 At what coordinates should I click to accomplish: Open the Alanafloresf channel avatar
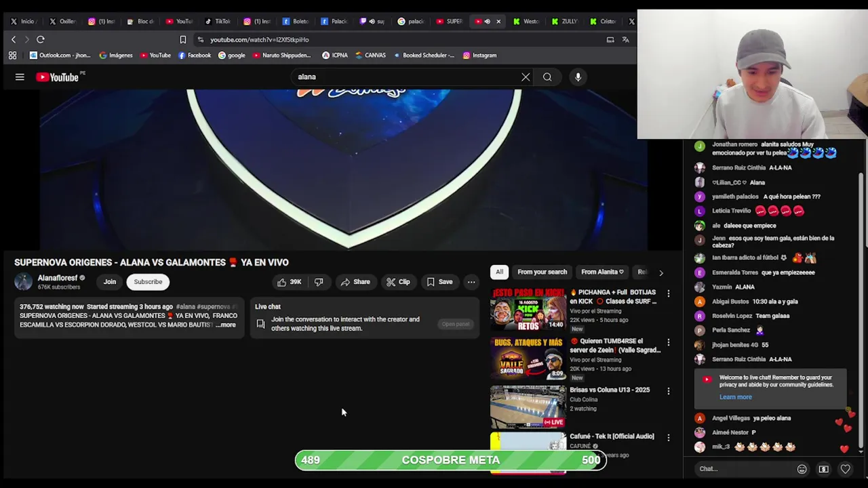[24, 282]
